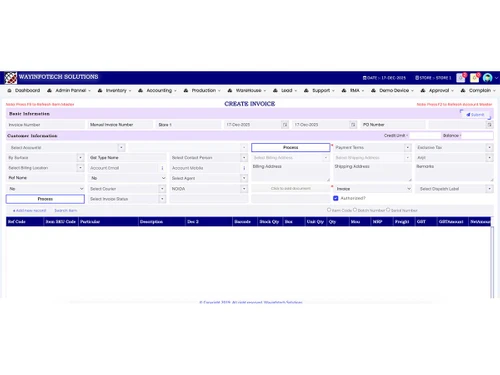Click the DATE 17-DEC-2025 header indicator
The height and width of the screenshot is (375, 500).
(x=384, y=78)
